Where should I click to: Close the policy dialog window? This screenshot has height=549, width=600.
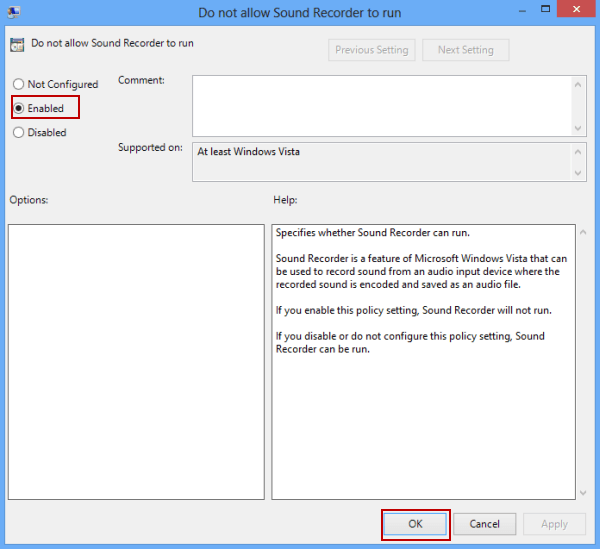[576, 9]
